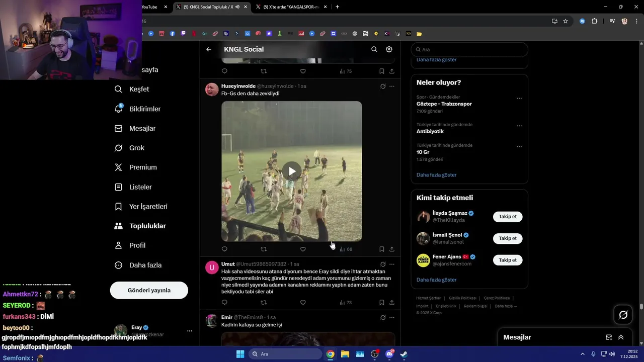Open more options on Umut's post
This screenshot has height=362, width=644.
click(x=392, y=264)
